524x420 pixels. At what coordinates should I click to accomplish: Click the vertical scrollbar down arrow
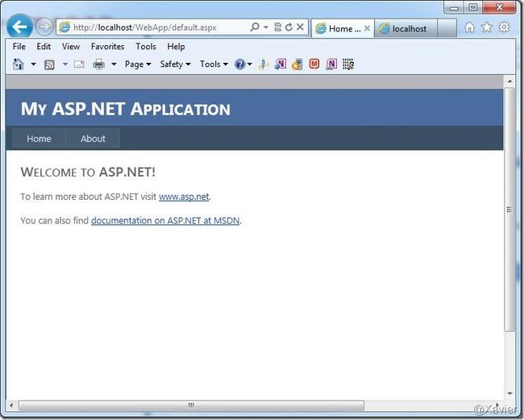coord(509,393)
